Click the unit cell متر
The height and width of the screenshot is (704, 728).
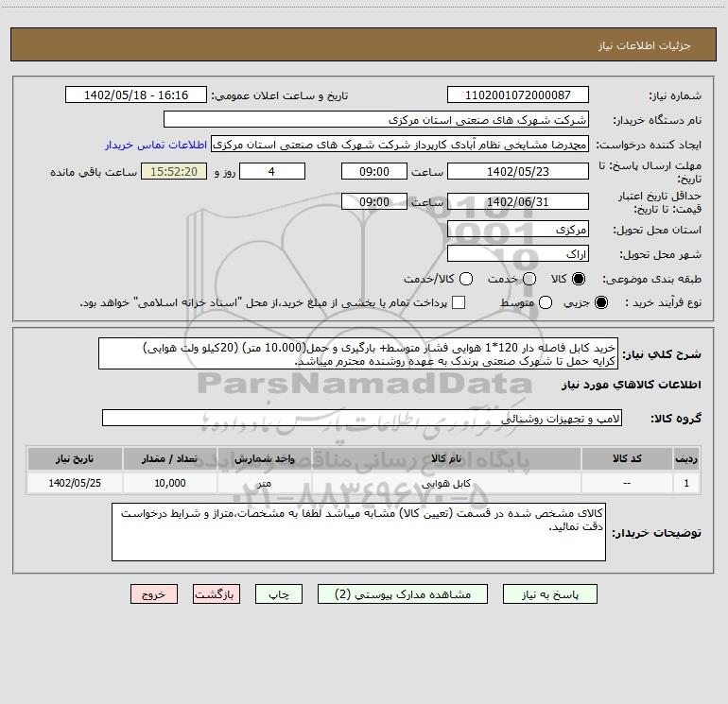pyautogui.click(x=264, y=483)
